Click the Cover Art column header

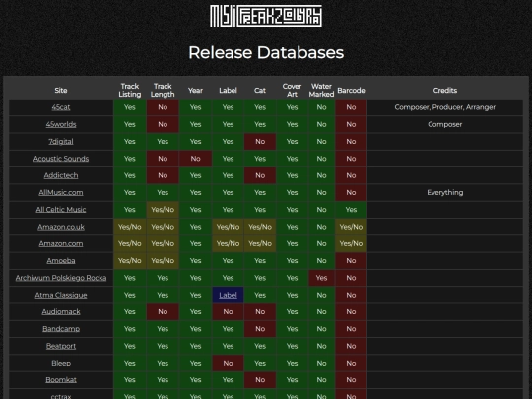pos(292,91)
